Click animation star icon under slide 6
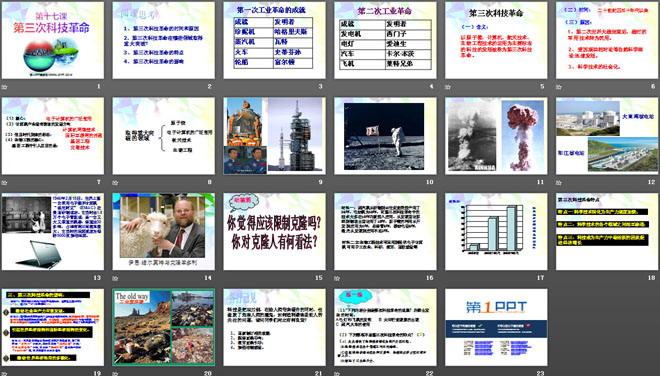 [559, 87]
